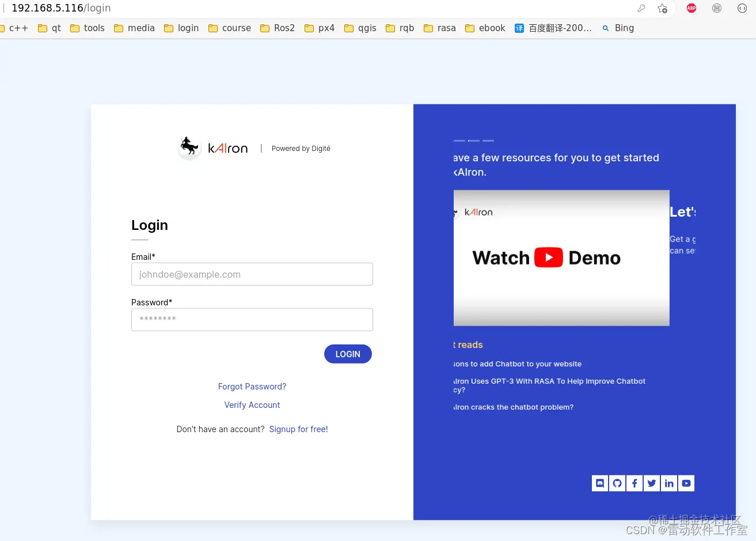Play the Watch Demo YouTube button
The height and width of the screenshot is (541, 756).
click(549, 258)
